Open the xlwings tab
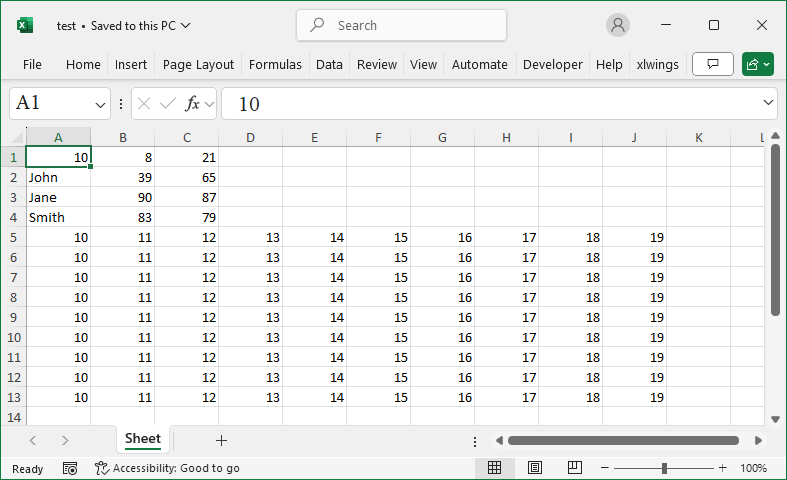 point(658,65)
